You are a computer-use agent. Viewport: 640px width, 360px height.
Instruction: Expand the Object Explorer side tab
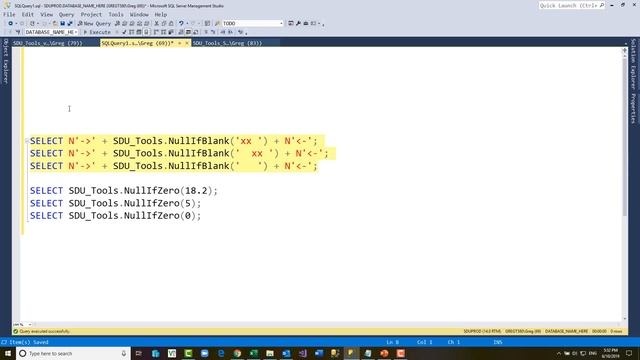(x=5, y=61)
